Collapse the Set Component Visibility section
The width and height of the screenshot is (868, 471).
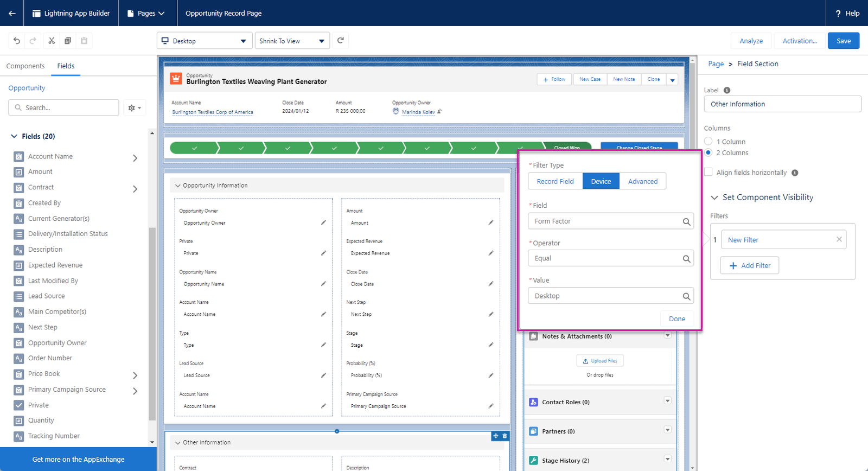click(x=714, y=198)
